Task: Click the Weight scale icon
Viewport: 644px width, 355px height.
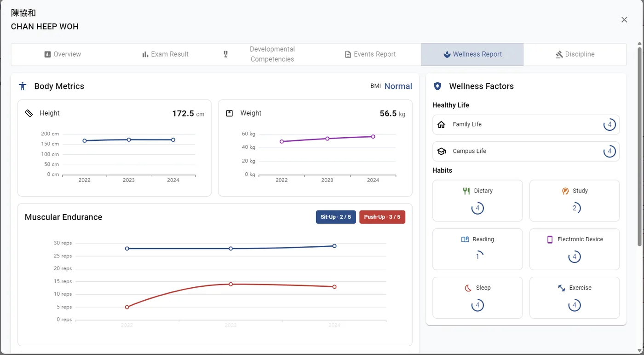Action: point(230,113)
